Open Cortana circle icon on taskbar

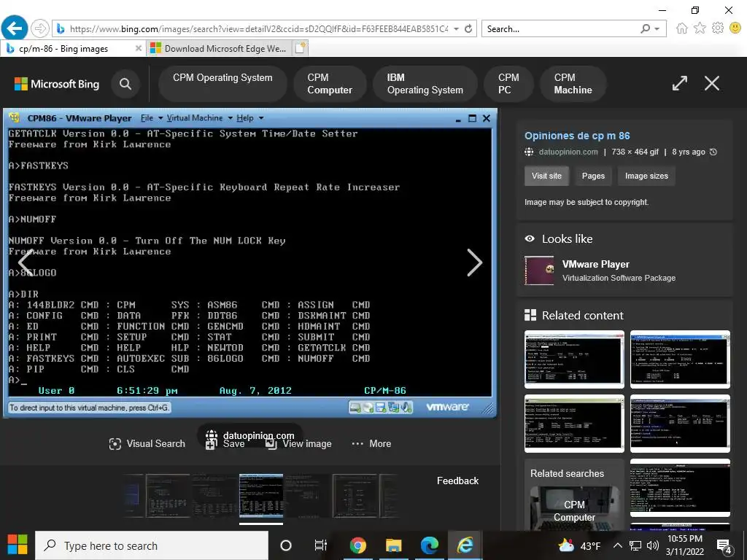pos(286,545)
